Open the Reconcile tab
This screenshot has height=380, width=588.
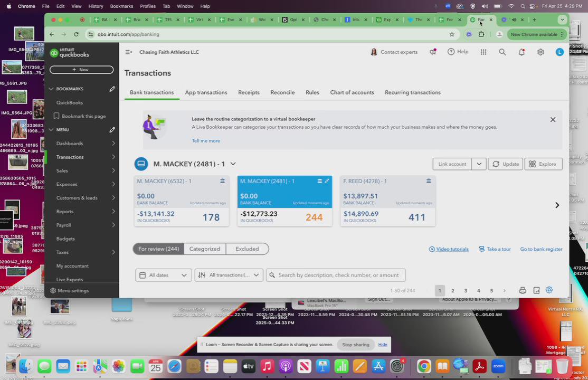[x=282, y=93]
